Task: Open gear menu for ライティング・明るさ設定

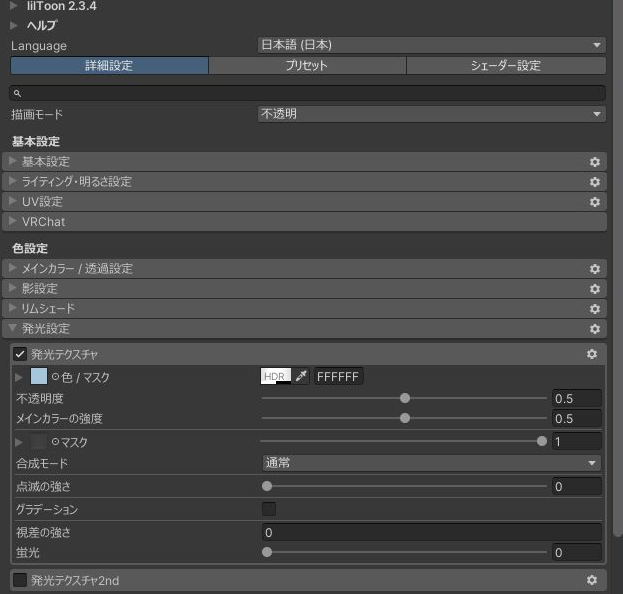Action: [x=595, y=182]
